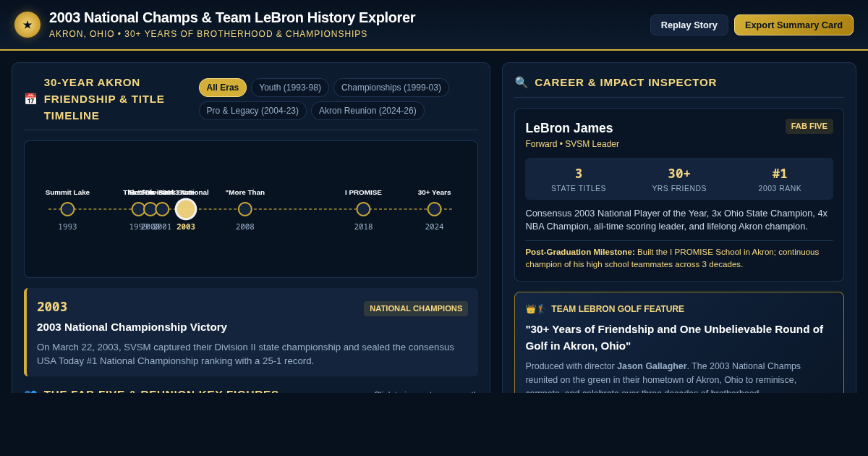Click the "#1 2003 Rank" stat

780,180
